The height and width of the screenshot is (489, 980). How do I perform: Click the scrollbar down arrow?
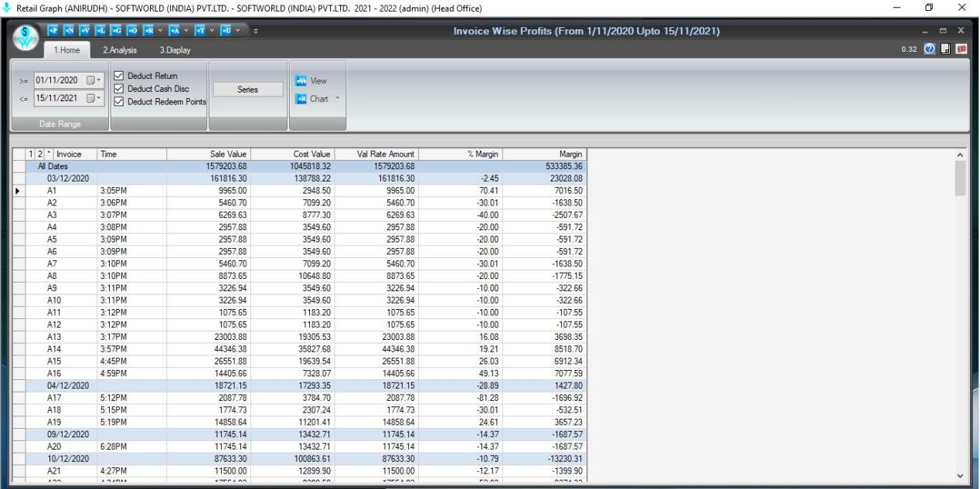point(961,475)
